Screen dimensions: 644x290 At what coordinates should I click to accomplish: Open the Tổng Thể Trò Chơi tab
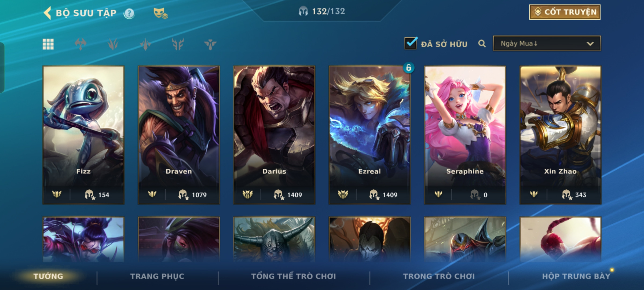tap(294, 276)
